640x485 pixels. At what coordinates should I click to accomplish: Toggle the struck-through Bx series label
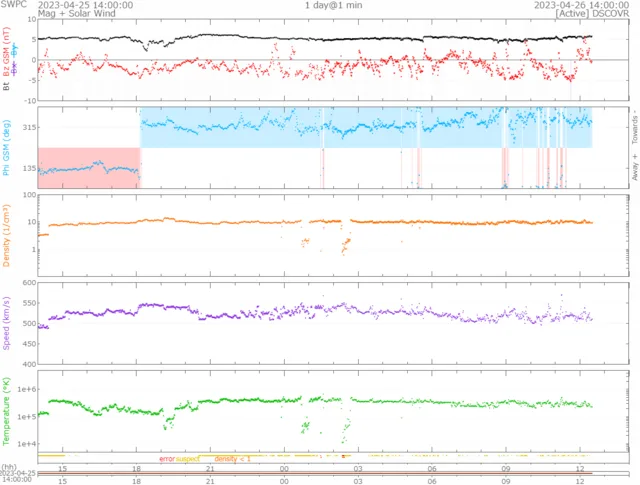point(15,70)
